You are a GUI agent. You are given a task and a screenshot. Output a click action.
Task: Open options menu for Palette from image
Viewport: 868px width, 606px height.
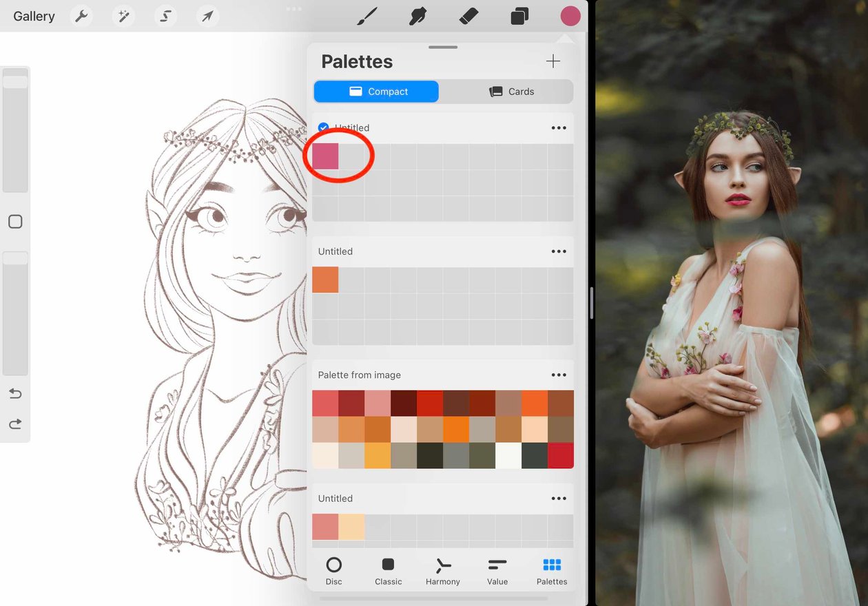coord(559,375)
